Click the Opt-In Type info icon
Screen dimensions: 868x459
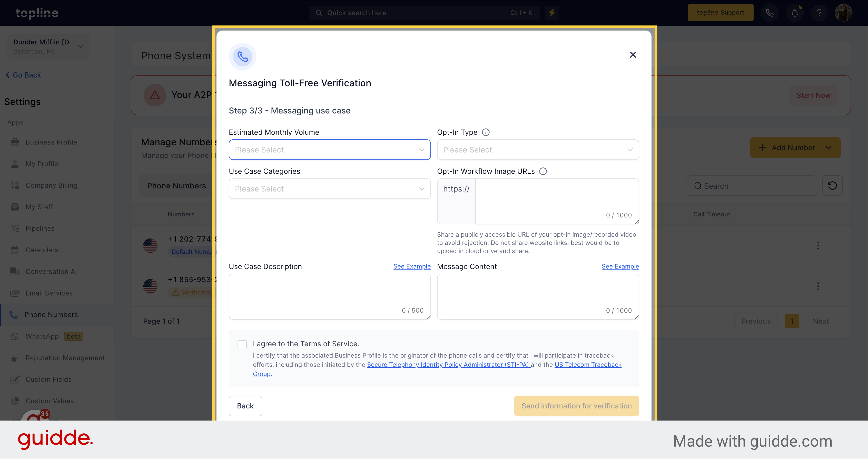(x=486, y=132)
